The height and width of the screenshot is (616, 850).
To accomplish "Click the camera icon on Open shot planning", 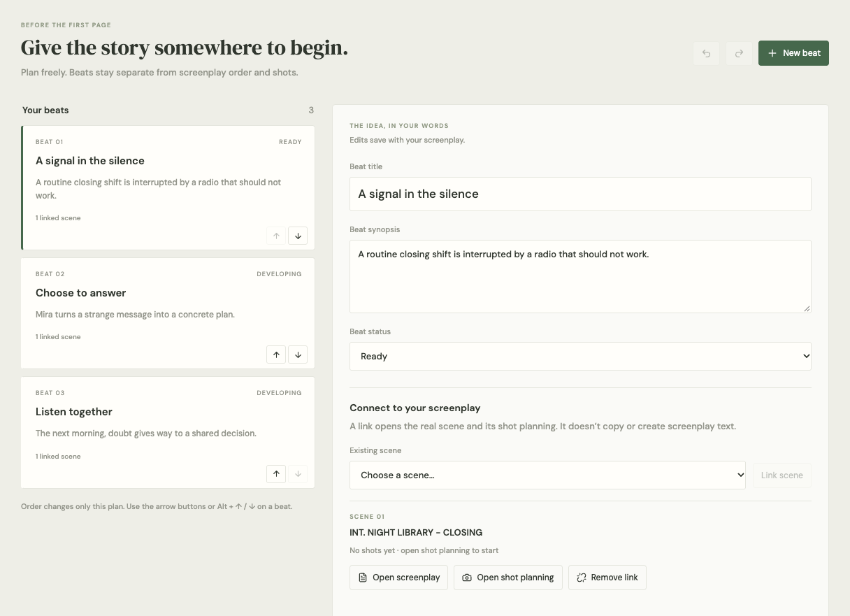I will 467,578.
